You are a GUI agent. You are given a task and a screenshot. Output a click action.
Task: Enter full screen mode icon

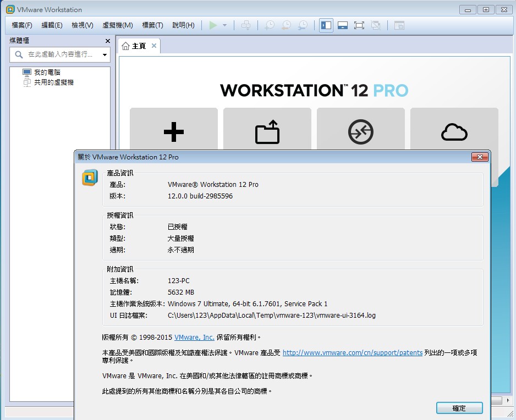[x=359, y=25]
